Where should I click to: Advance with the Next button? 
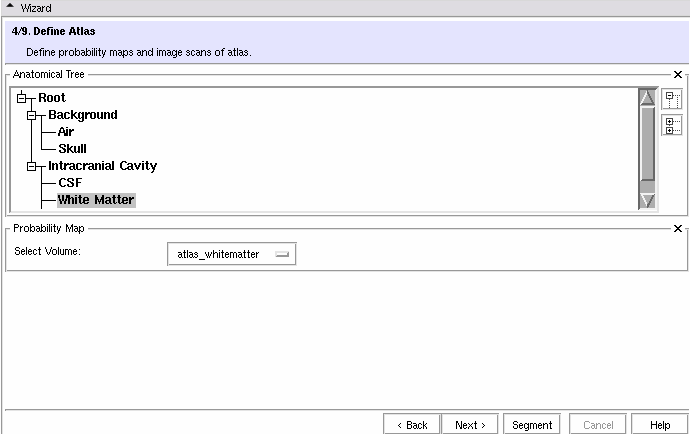(470, 425)
